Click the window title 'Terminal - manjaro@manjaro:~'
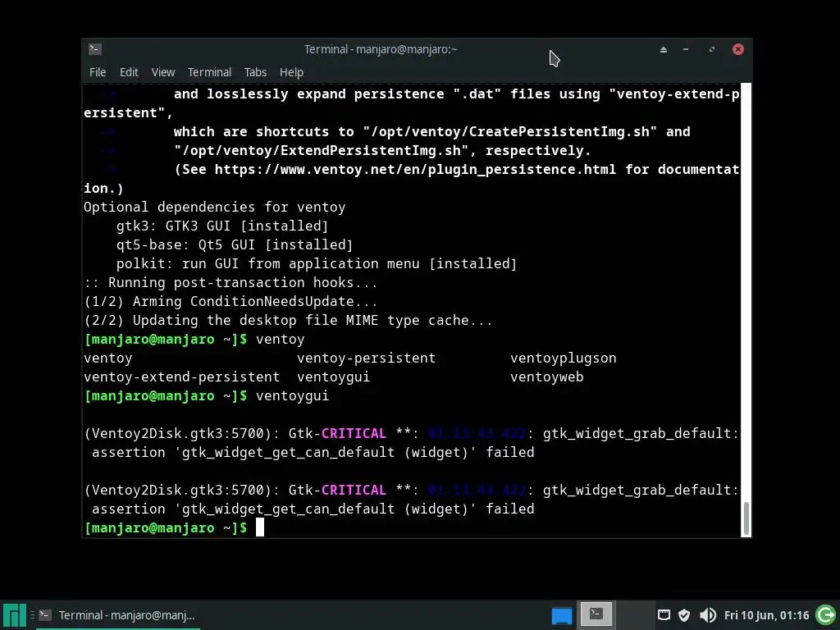 (x=381, y=49)
